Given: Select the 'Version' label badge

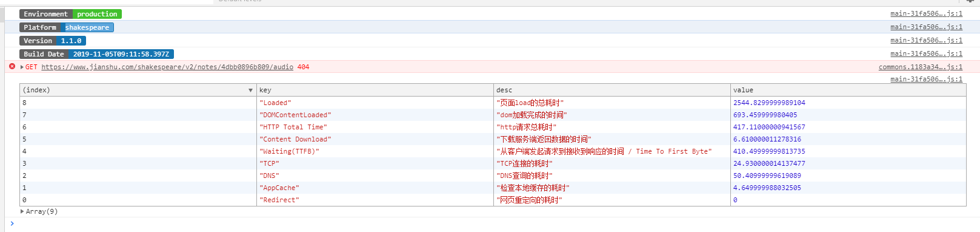Looking at the screenshot, I should 38,41.
